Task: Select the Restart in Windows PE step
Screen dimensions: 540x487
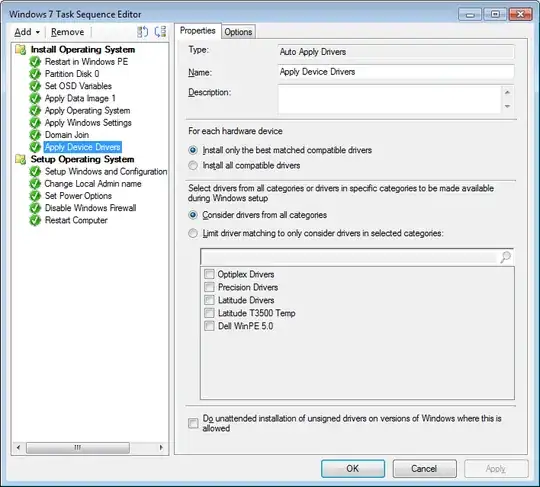Action: pos(86,62)
